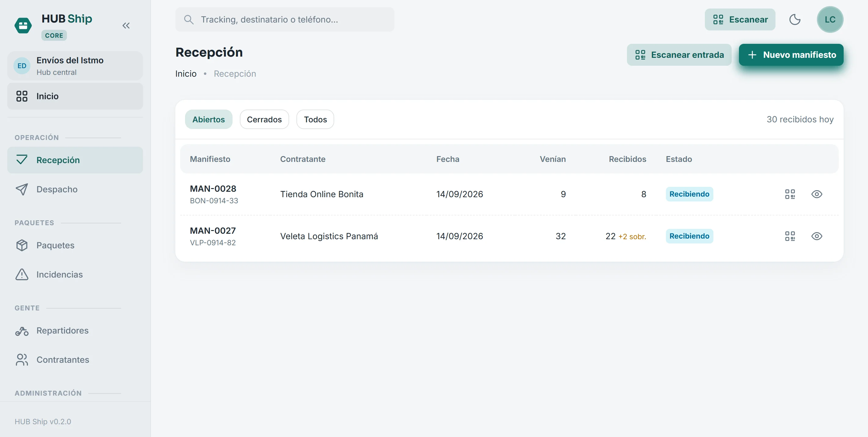The height and width of the screenshot is (437, 868).
Task: Click the Escanear entrada button
Action: coord(679,54)
